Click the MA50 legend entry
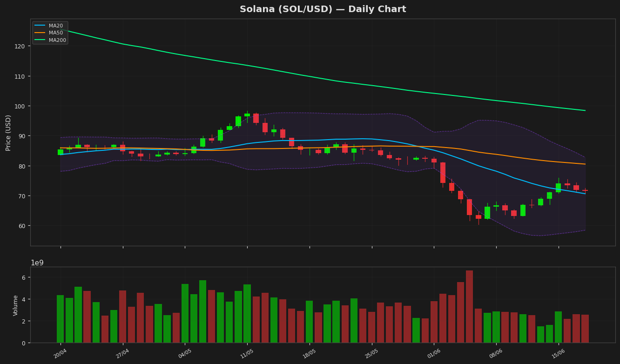Image resolution: width=620 pixels, height=364 pixels. (51, 33)
